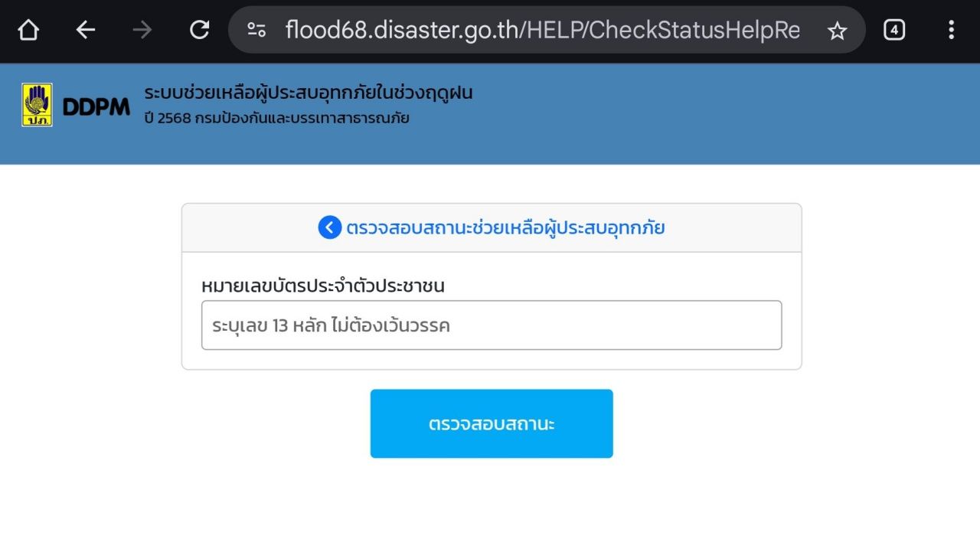980x552 pixels.
Task: Click the browser back arrow
Action: pyautogui.click(x=85, y=31)
